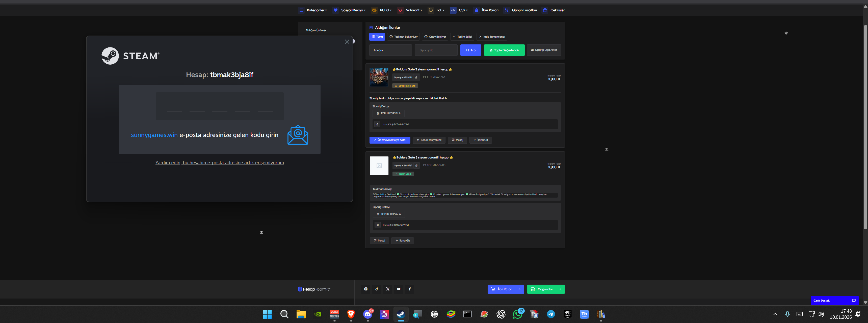Open the TikTok footer icon

click(377, 289)
